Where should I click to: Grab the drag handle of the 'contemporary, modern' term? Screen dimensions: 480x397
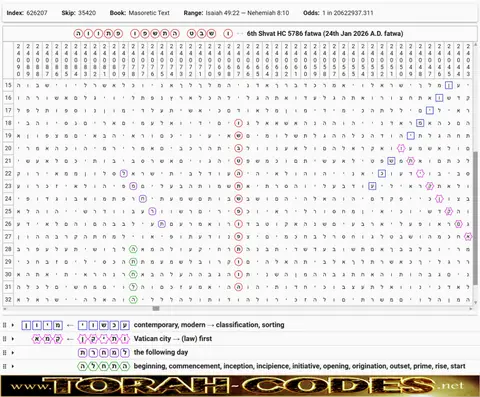click(4, 325)
